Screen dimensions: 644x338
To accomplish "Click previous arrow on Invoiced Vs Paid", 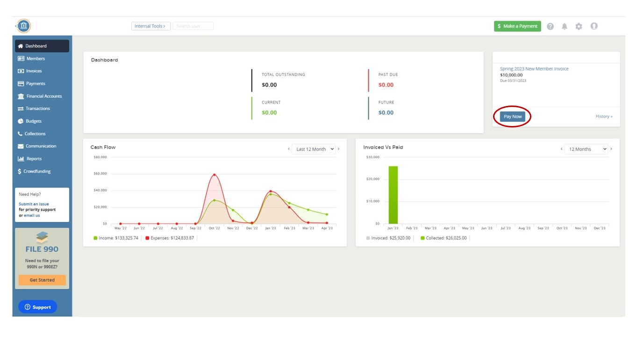I will coord(561,149).
